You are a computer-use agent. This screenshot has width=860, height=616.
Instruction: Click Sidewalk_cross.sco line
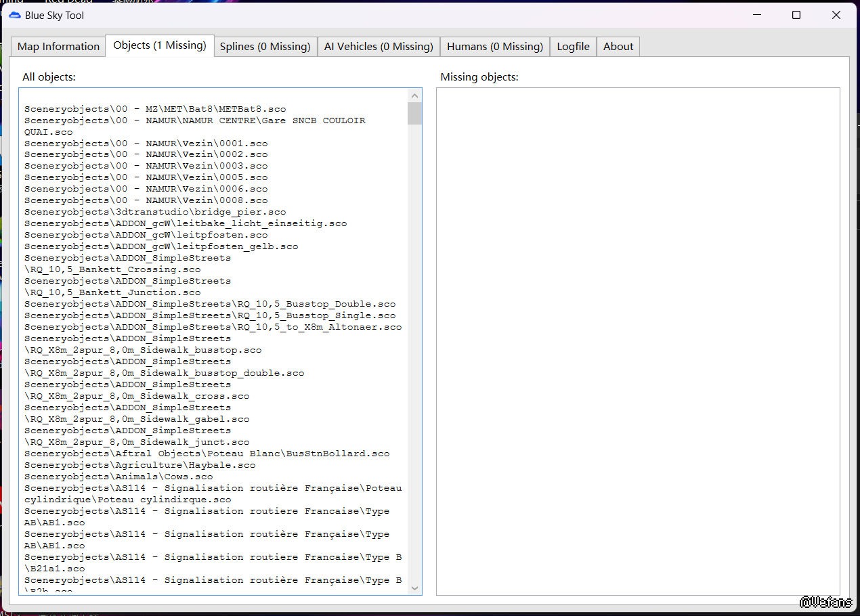[x=137, y=397]
